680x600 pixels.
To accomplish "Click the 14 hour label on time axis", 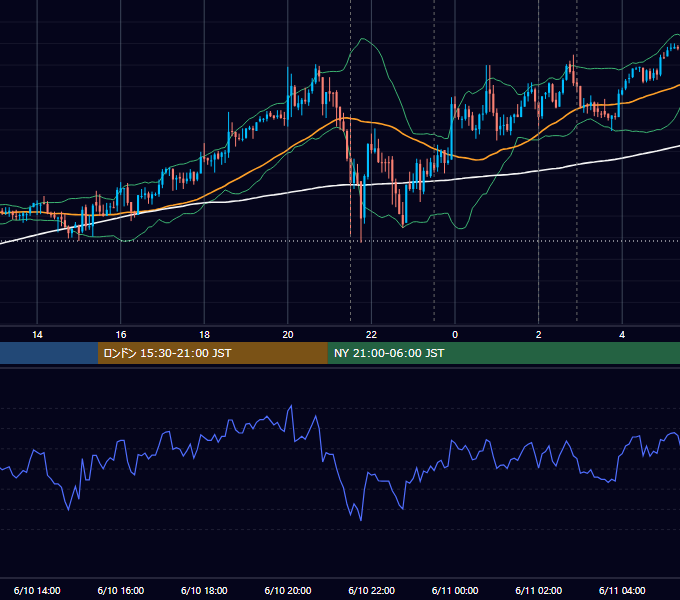I will point(37,335).
